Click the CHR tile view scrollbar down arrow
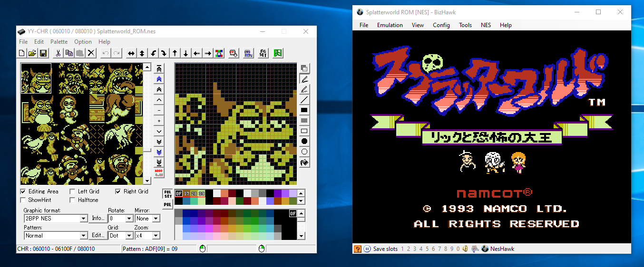The width and height of the screenshot is (644, 267). tap(147, 181)
